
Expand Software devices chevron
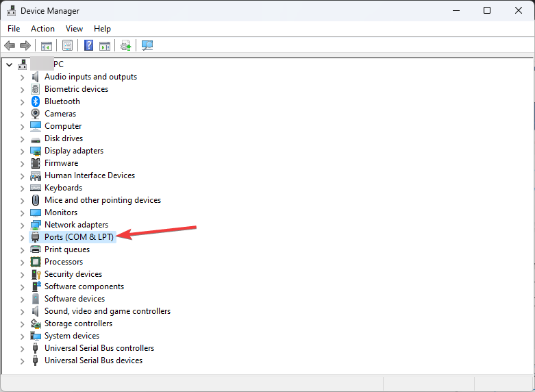pyautogui.click(x=22, y=299)
